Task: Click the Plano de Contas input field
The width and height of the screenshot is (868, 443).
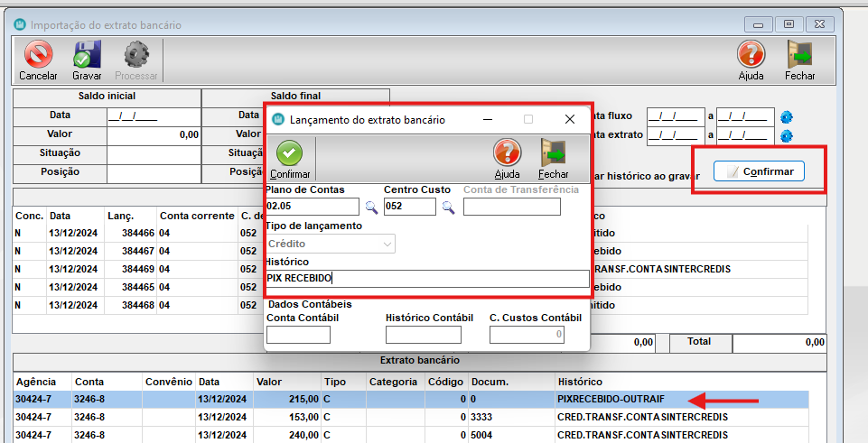Action: pyautogui.click(x=313, y=207)
